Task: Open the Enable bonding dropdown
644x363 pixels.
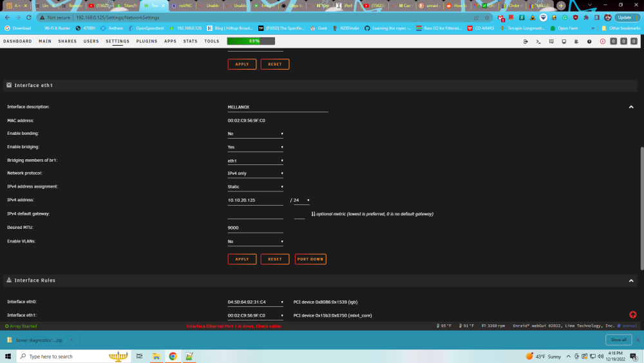Action: (x=256, y=133)
